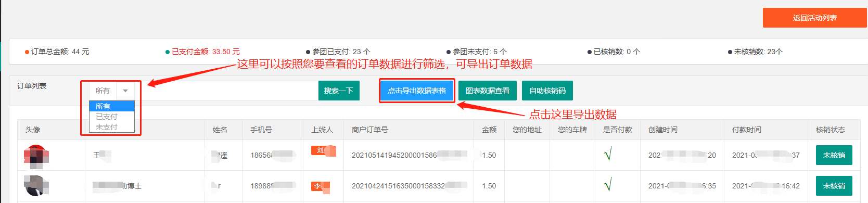The height and width of the screenshot is (203, 868).
Task: Click 参团已支付: 23 个 statistic
Action: [338, 52]
